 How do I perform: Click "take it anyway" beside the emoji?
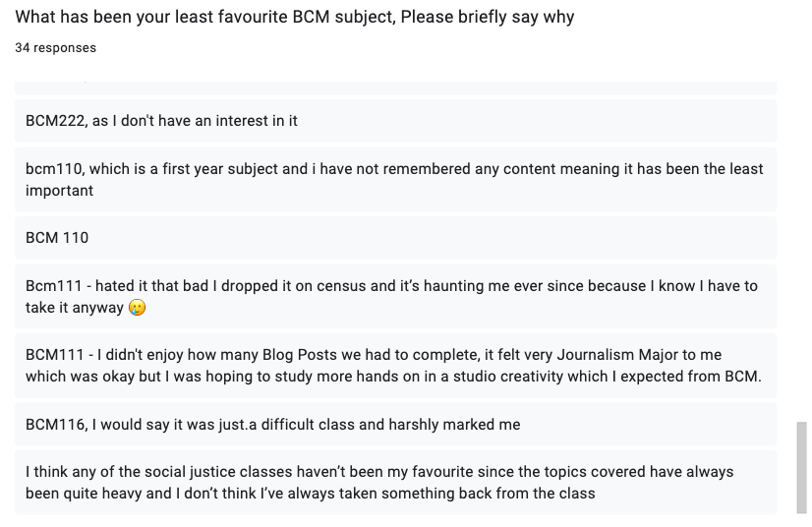tap(75, 308)
